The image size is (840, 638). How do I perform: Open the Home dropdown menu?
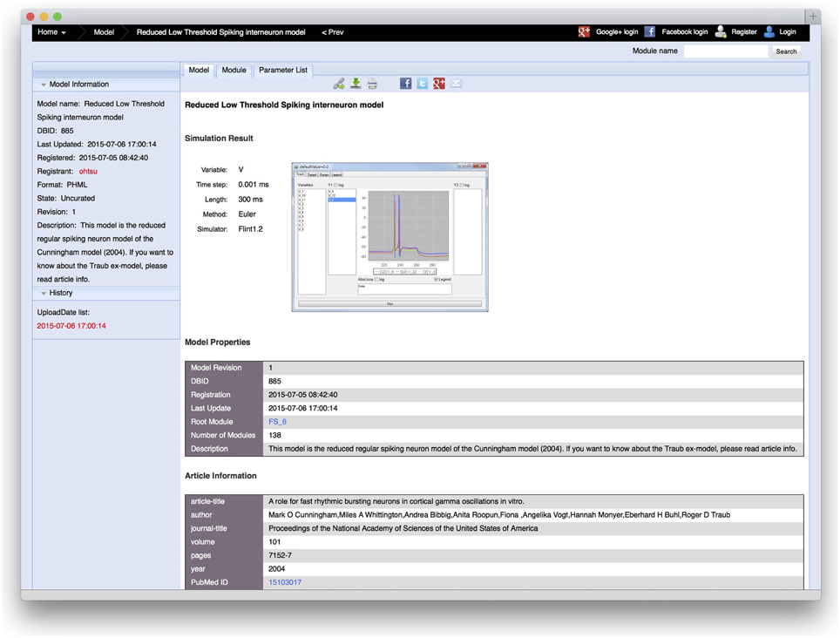tap(52, 32)
